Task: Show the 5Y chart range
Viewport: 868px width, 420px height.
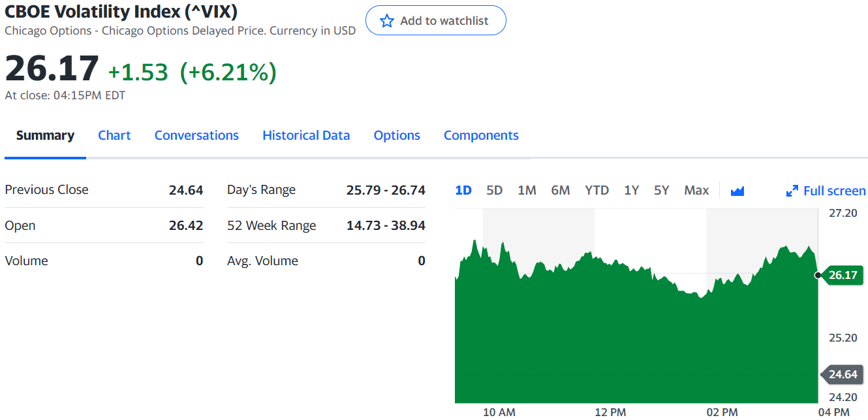Action: pyautogui.click(x=662, y=190)
